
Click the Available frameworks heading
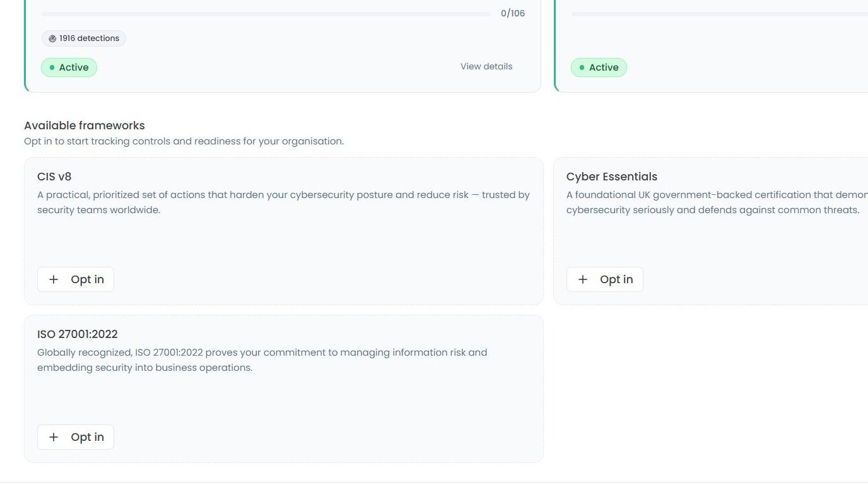85,126
